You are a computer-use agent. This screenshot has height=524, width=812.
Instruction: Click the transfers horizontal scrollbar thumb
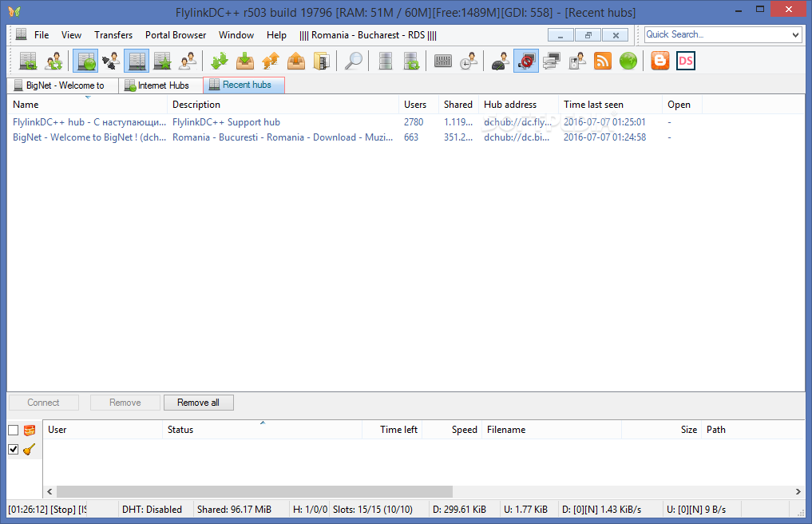pyautogui.click(x=254, y=491)
